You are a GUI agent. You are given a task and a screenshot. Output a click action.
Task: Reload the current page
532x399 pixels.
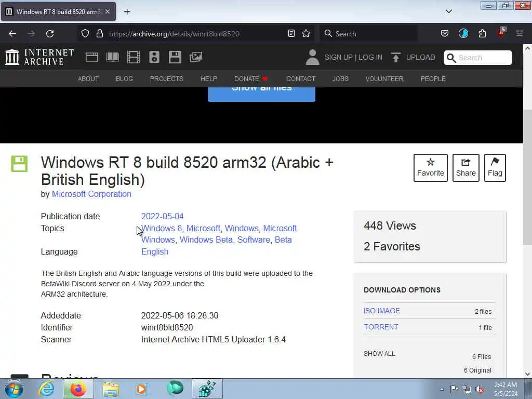click(x=50, y=34)
